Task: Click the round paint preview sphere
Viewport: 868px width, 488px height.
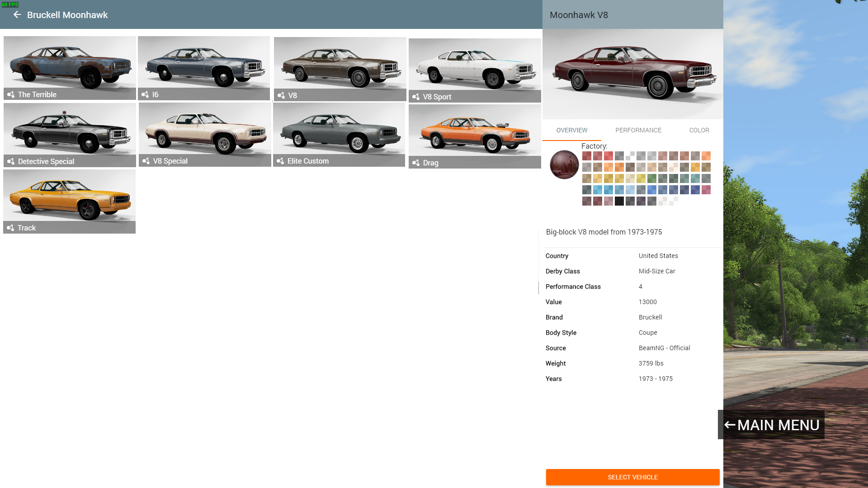Action: tap(564, 164)
